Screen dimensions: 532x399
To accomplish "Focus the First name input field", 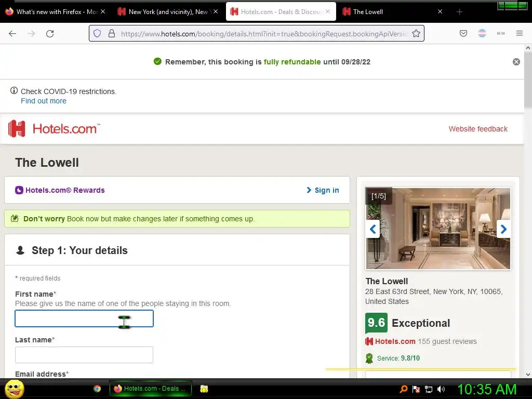I will point(84,318).
